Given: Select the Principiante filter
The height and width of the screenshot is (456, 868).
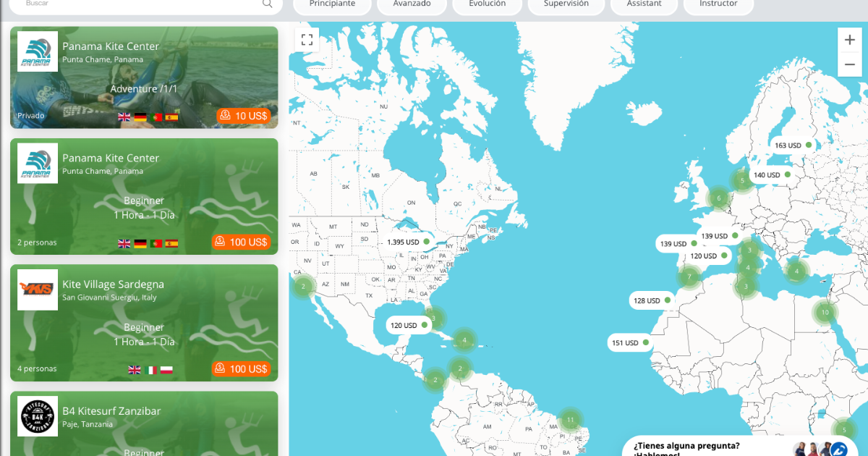Looking at the screenshot, I should [332, 4].
